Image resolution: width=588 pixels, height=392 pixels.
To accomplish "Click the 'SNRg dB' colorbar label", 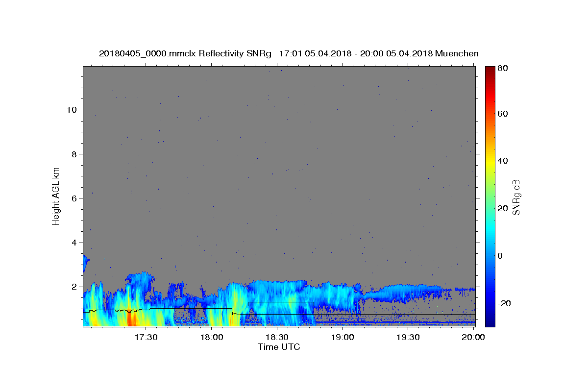I will [x=516, y=197].
